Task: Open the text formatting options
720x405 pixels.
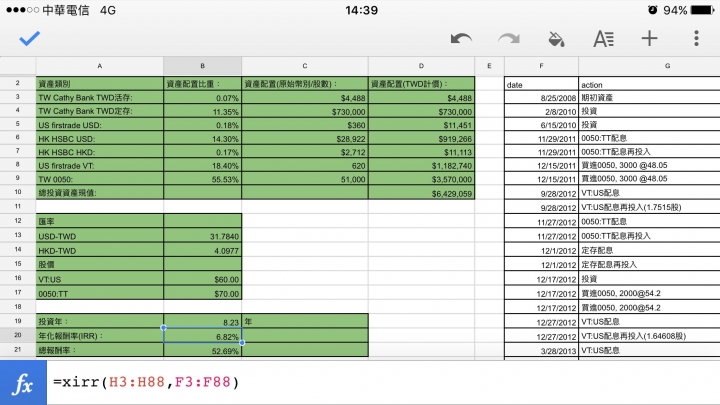Action: tap(603, 39)
